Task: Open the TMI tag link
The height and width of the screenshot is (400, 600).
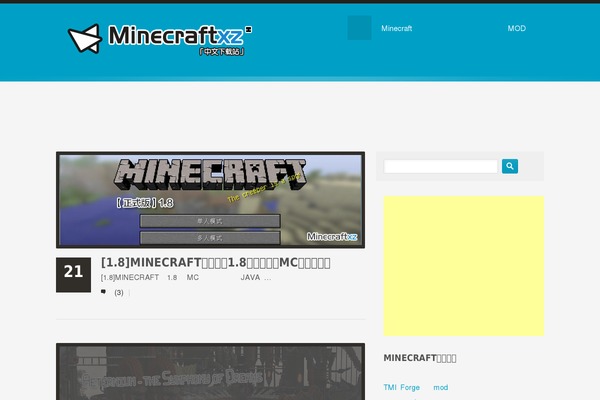Action: (390, 387)
